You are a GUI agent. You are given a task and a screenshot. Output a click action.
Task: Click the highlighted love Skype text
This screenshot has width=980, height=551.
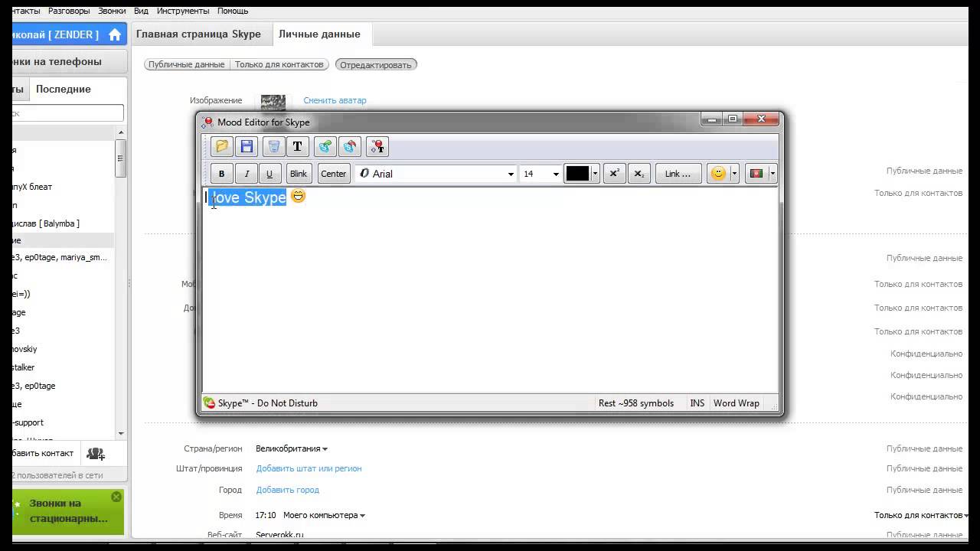[x=248, y=197]
